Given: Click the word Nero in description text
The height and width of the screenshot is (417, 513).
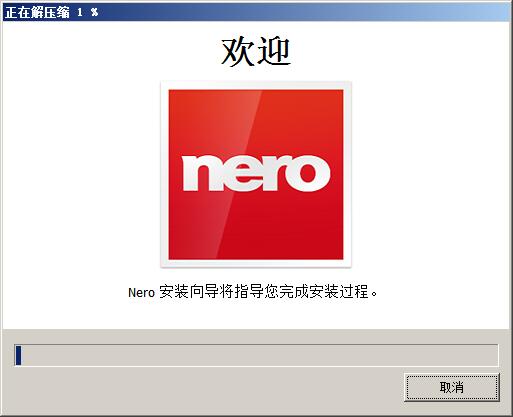Looking at the screenshot, I should [141, 293].
